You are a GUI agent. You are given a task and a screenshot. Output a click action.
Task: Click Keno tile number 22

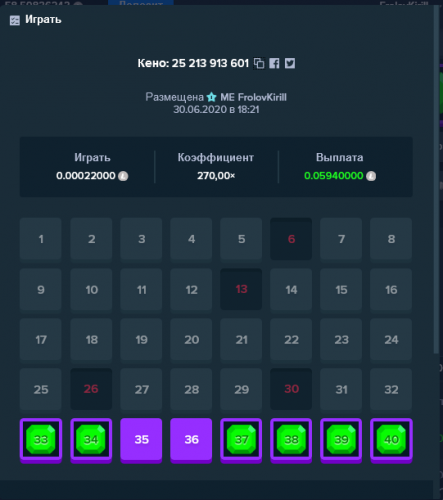pos(291,339)
